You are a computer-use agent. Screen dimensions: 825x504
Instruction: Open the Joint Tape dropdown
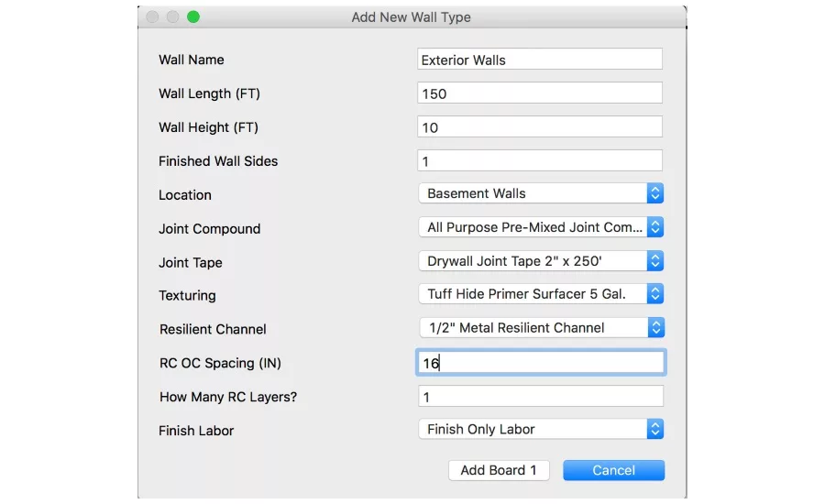[541, 261]
